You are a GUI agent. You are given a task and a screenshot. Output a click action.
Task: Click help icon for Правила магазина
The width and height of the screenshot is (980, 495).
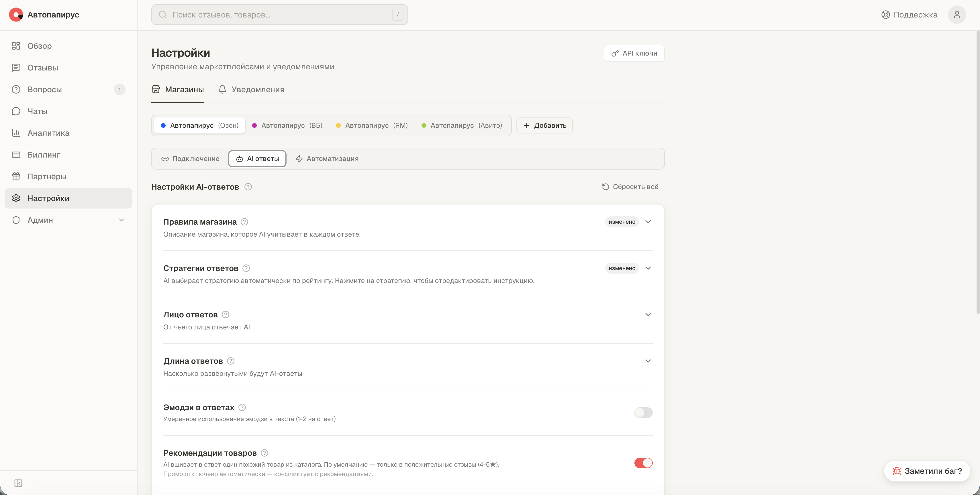tap(245, 222)
